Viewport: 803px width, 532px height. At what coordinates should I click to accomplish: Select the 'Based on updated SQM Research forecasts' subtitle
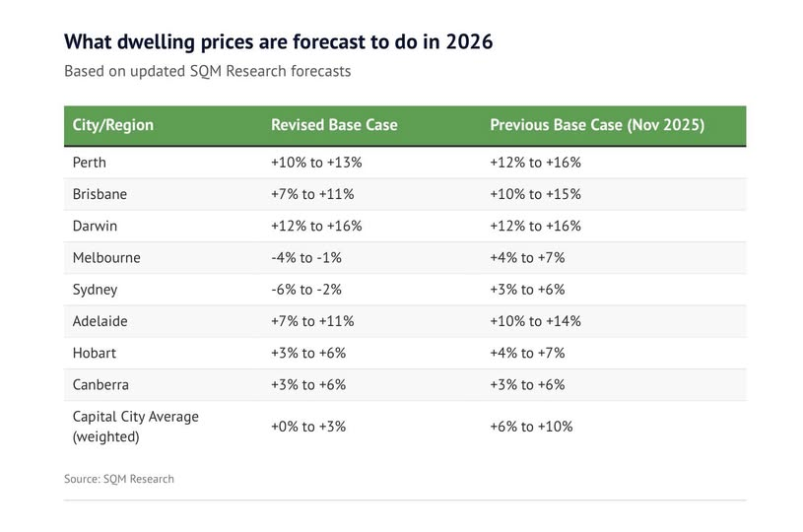pos(207,71)
